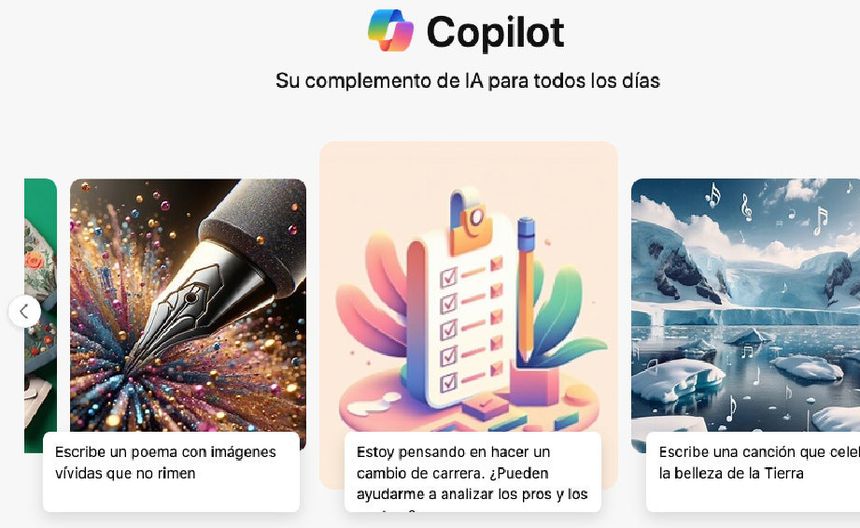Viewport: 860px width, 528px height.
Task: Go to previous suggestion with left chevron
Action: coord(25,311)
